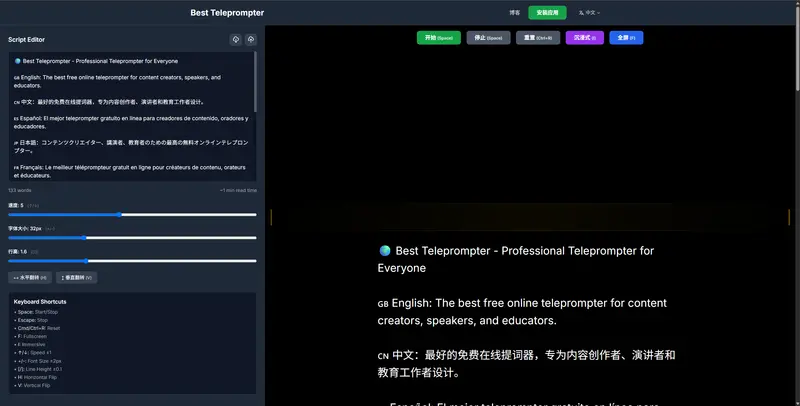Screen dimensions: 800x406
Task: Click the 行高 line height slider
Action: [132, 261]
